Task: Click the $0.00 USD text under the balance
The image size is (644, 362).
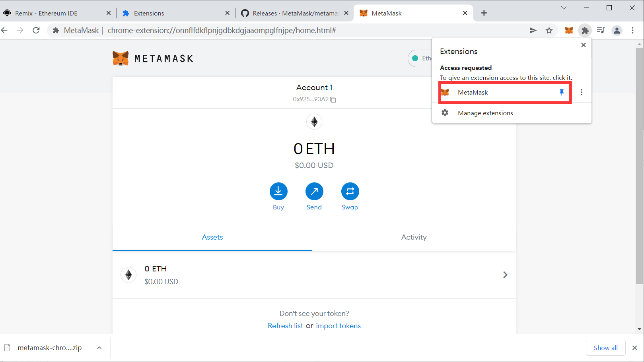Action: pyautogui.click(x=314, y=165)
